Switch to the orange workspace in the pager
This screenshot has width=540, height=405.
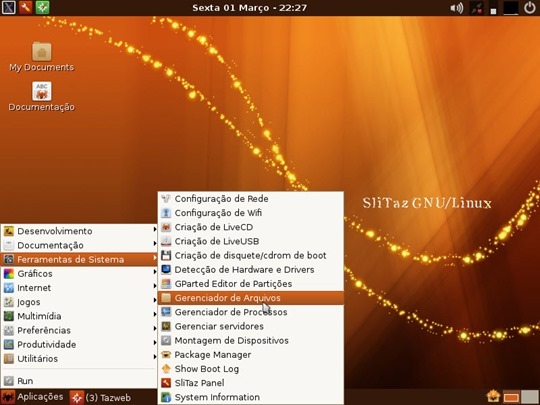pyautogui.click(x=511, y=397)
